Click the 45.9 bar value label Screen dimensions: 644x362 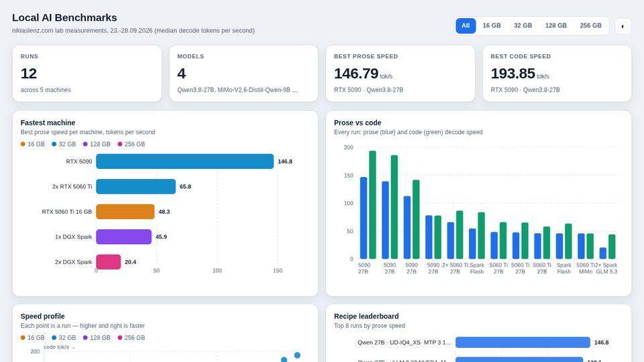point(161,237)
